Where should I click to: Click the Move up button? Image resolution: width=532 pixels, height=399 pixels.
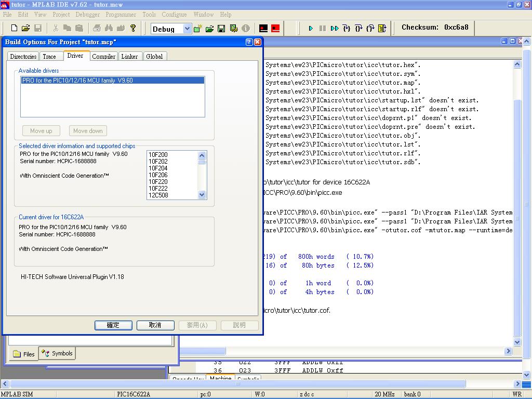[x=42, y=130]
